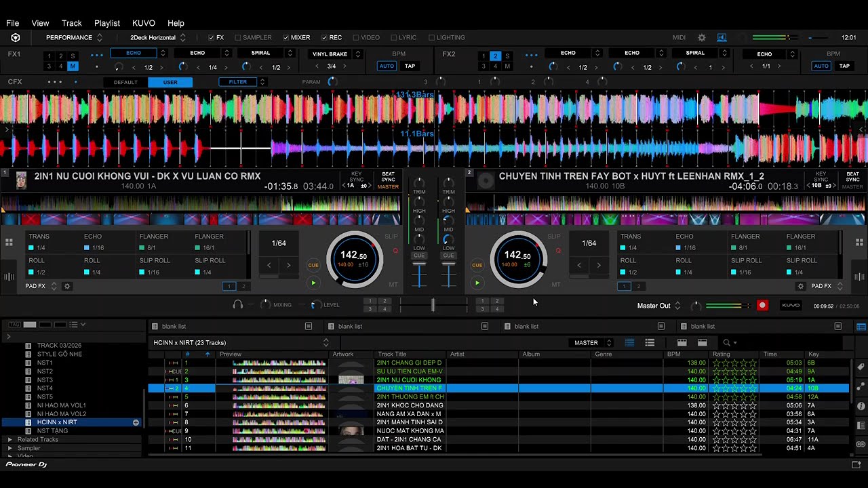Toggle FX2 deck 2 assign button
Viewport: 868px width, 488px height.
[495, 56]
